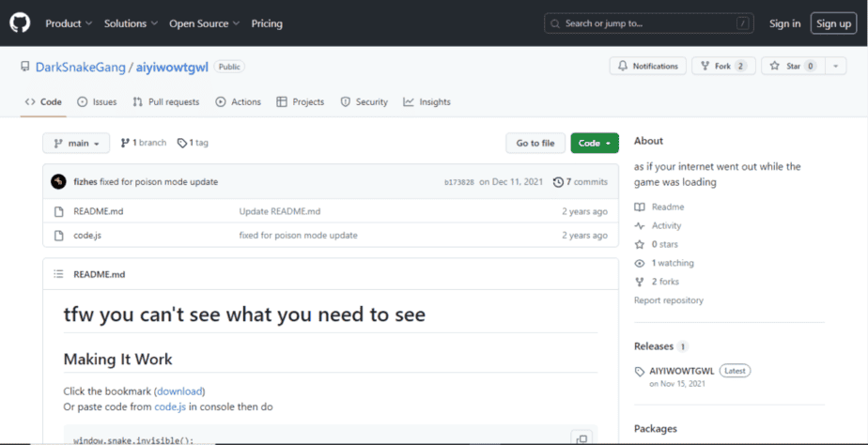
Task: Star the repository
Action: 793,66
